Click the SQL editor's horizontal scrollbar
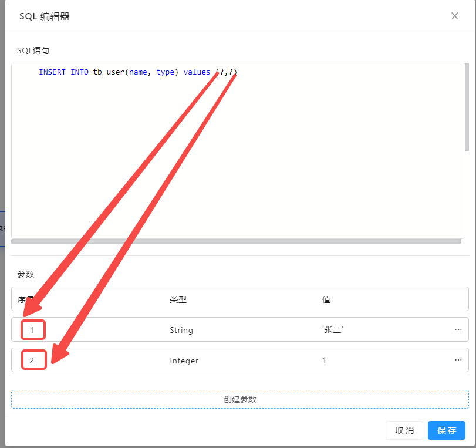Screen dimensions: 476x448 pos(236,241)
